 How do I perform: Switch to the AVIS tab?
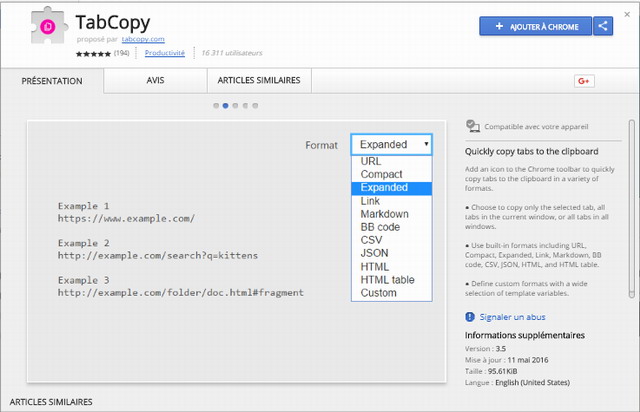156,80
